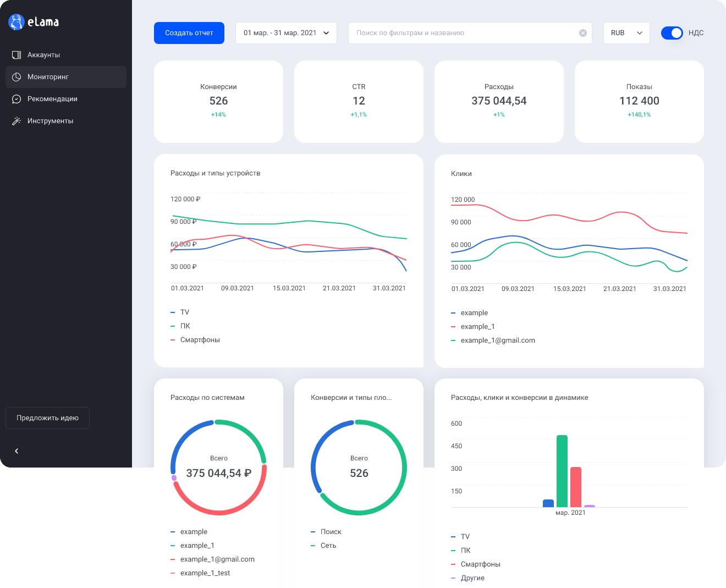Image resolution: width=726 pixels, height=588 pixels.
Task: Click the Аккаунты sidebar icon
Action: (16, 55)
